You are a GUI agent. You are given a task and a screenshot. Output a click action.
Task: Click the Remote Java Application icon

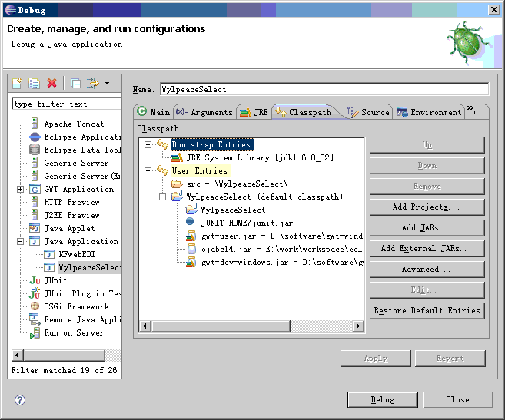point(35,319)
